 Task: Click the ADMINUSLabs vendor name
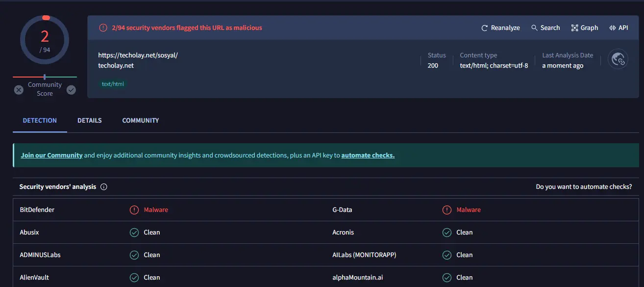click(40, 255)
